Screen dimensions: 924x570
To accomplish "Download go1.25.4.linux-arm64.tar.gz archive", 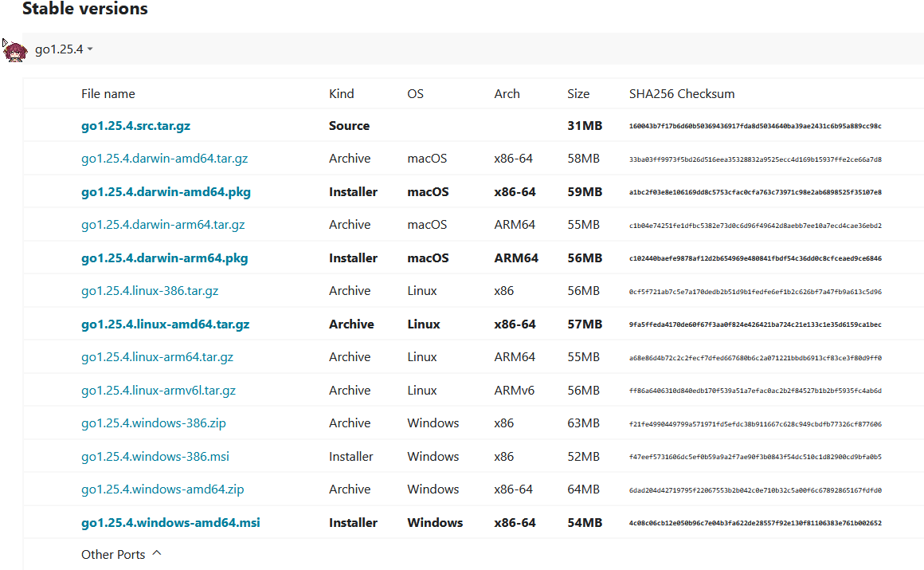I will (x=157, y=357).
